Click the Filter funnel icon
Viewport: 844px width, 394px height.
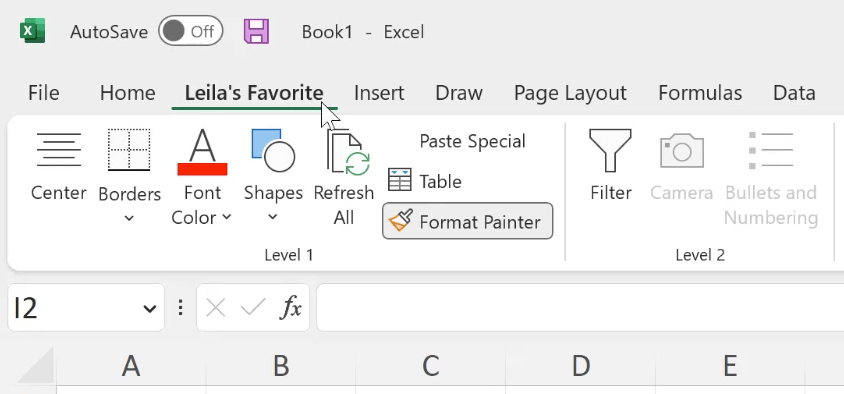click(610, 150)
